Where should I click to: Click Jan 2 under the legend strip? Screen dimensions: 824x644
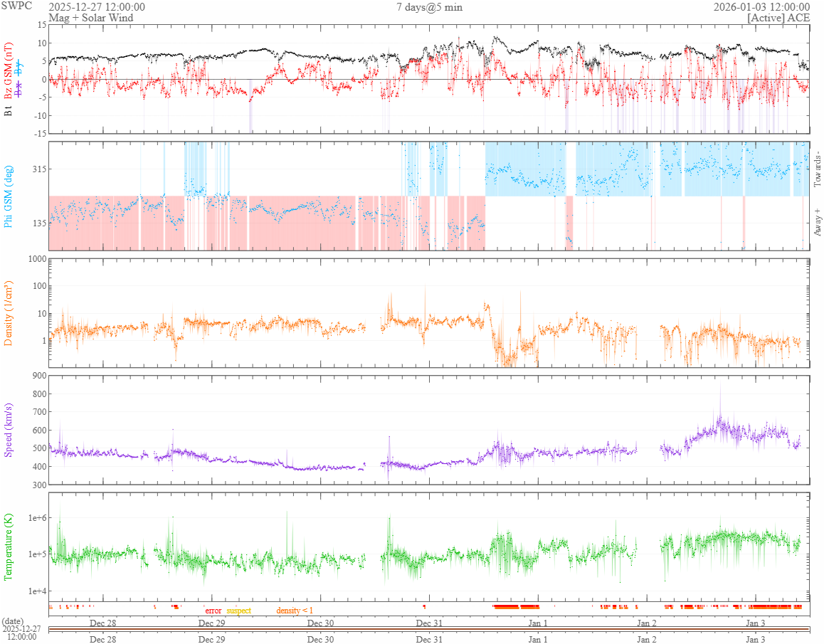(x=647, y=623)
